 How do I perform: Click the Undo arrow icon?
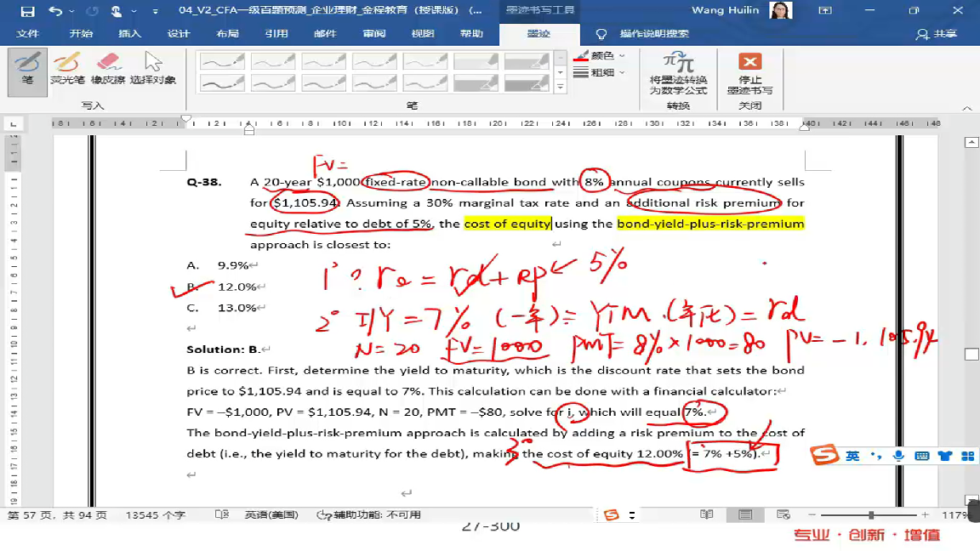[x=56, y=11]
